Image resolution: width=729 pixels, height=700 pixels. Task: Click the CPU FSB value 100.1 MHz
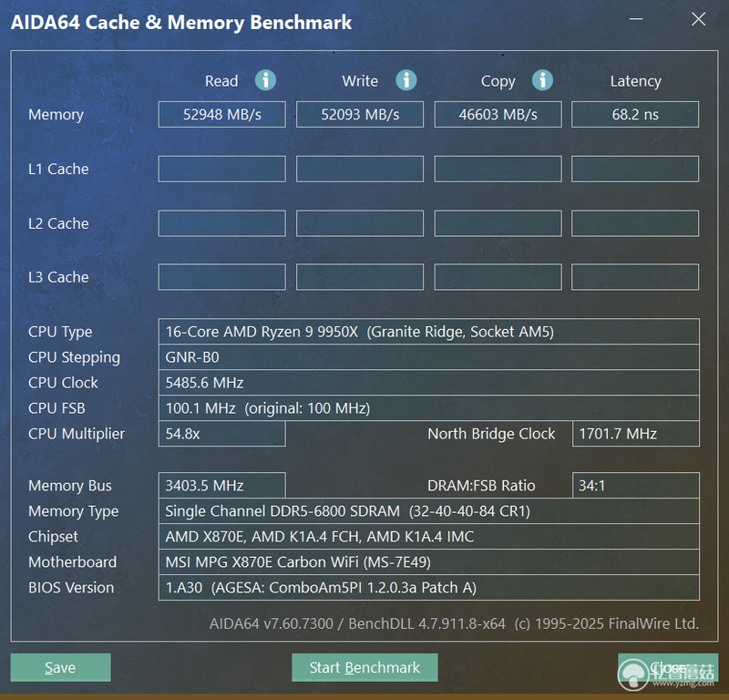coord(428,408)
